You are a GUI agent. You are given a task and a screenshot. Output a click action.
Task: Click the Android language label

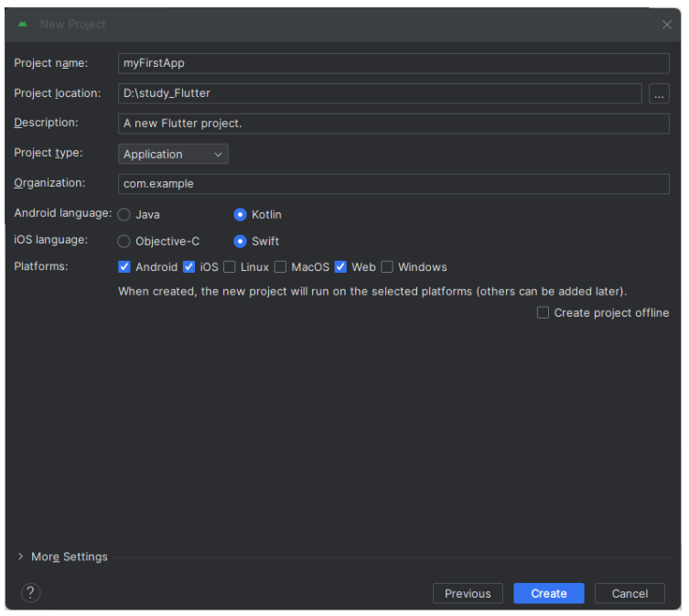(x=63, y=213)
